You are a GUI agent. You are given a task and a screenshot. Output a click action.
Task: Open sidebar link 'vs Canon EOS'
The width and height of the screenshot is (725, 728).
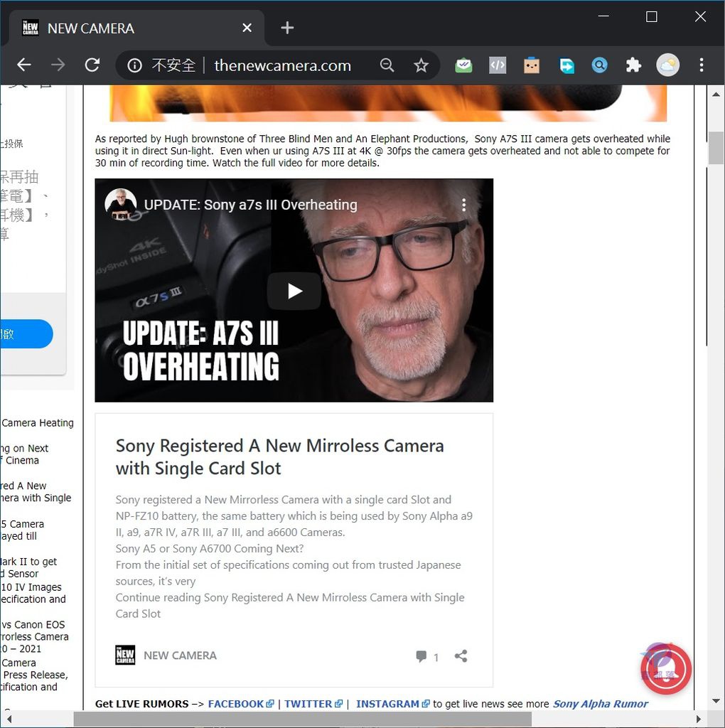click(34, 636)
